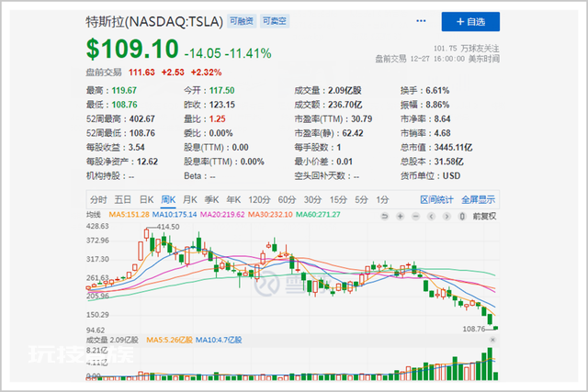Switch to the 日K chart tab

click(147, 200)
